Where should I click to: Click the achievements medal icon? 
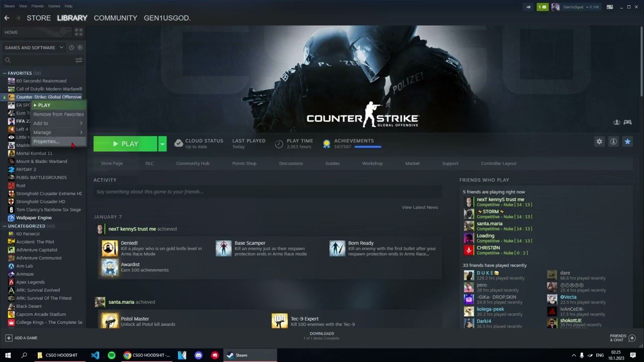[327, 144]
